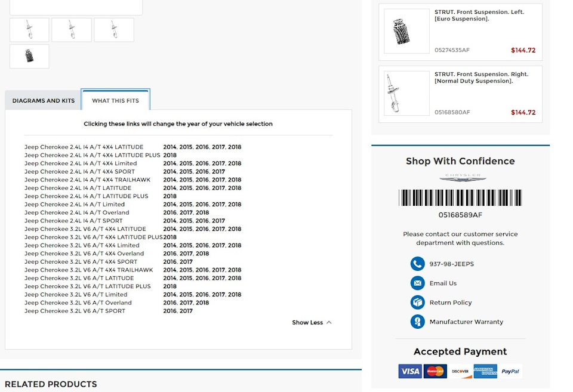Screen dimensions: 573x392
Task: Click the 937-98-JEEPS phone link
Action: pyautogui.click(x=452, y=264)
